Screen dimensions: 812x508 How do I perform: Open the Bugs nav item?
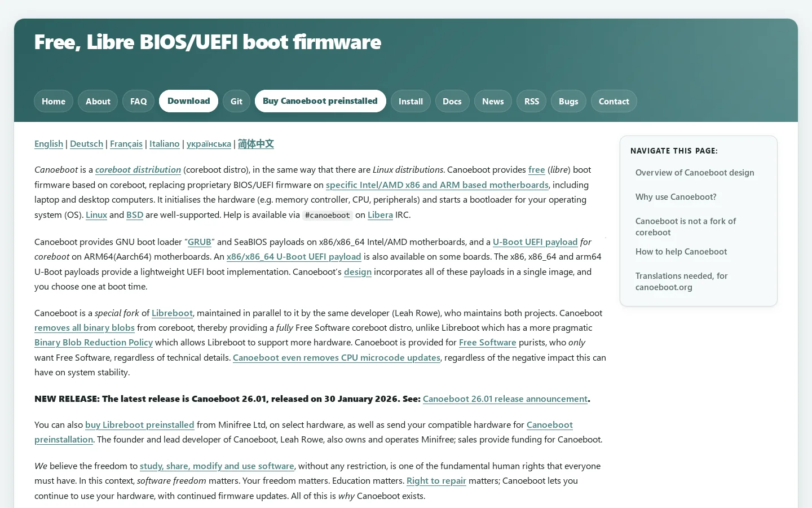point(568,101)
